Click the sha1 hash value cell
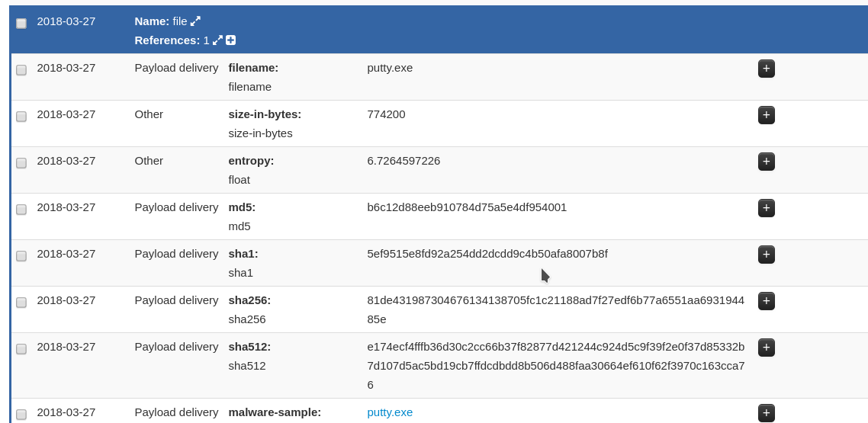The image size is (868, 423). pyautogui.click(x=487, y=254)
